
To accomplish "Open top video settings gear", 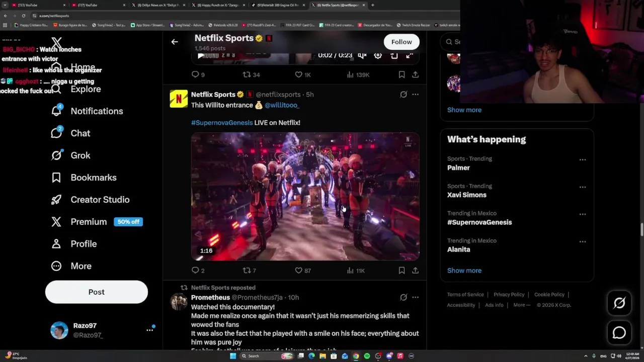I will [378, 55].
